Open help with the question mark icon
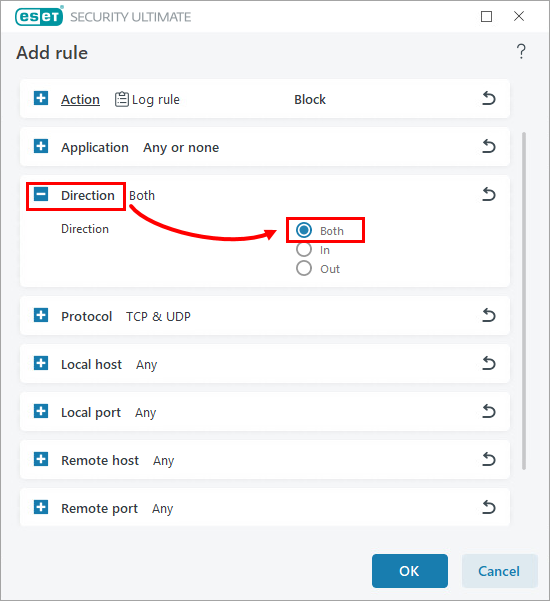This screenshot has width=550, height=601. (x=521, y=51)
